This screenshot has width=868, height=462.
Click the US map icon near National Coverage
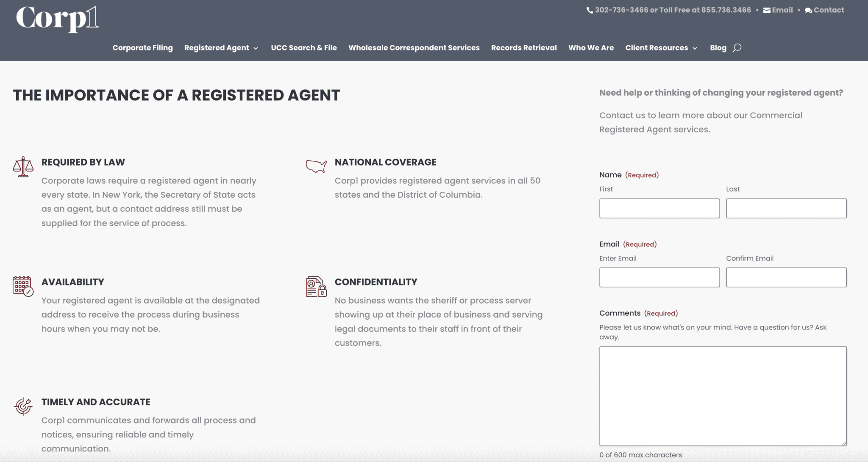pyautogui.click(x=316, y=166)
